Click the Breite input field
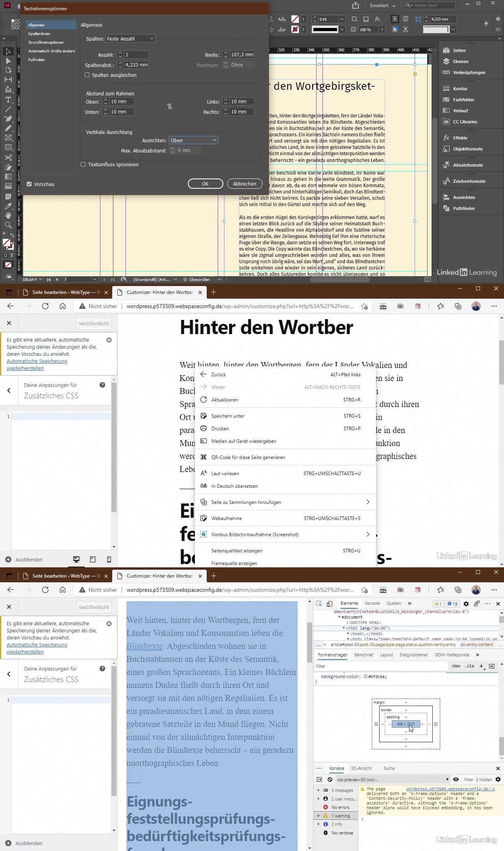 point(242,55)
